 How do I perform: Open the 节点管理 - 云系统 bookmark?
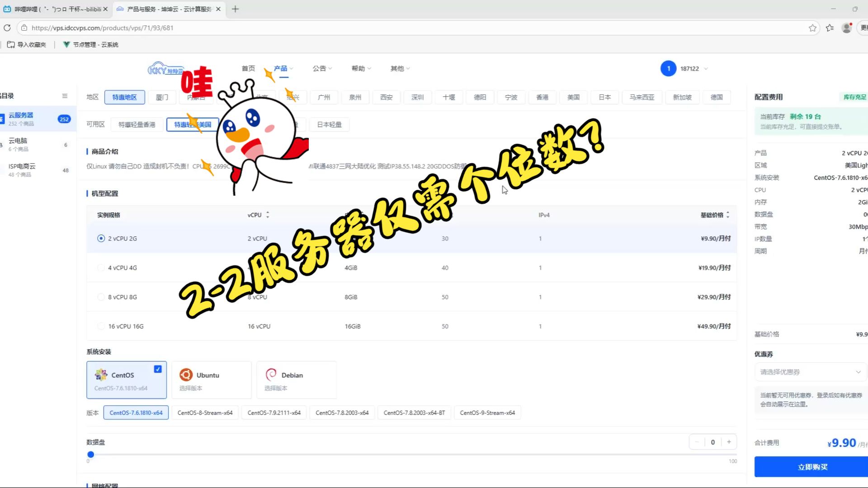pos(90,45)
